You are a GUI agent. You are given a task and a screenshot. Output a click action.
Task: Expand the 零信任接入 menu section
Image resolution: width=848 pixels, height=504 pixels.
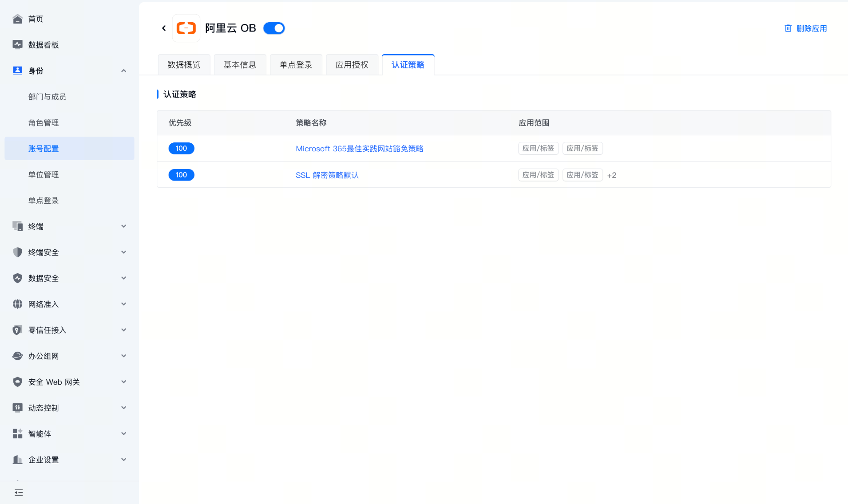124,330
